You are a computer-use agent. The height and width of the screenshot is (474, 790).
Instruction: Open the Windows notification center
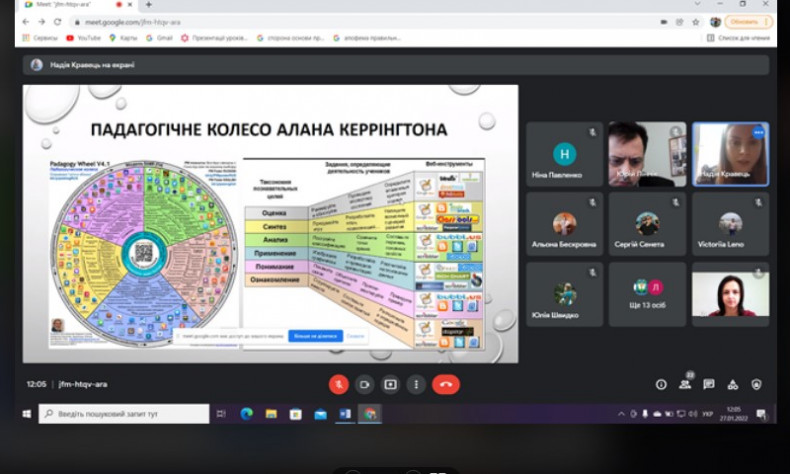coord(761,414)
